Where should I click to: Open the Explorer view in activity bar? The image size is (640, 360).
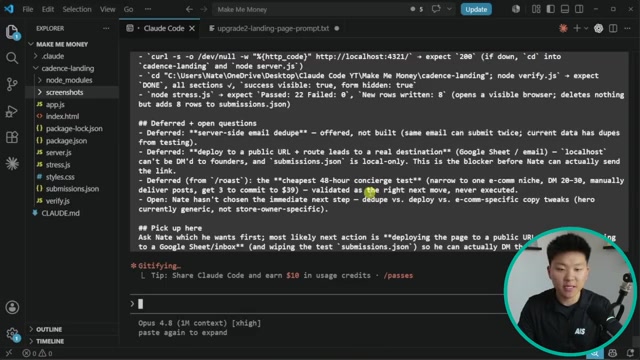pos(12,32)
